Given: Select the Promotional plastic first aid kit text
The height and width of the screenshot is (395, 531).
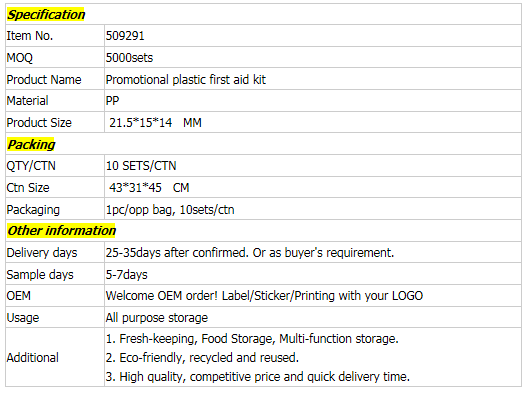Looking at the screenshot, I should [x=186, y=80].
